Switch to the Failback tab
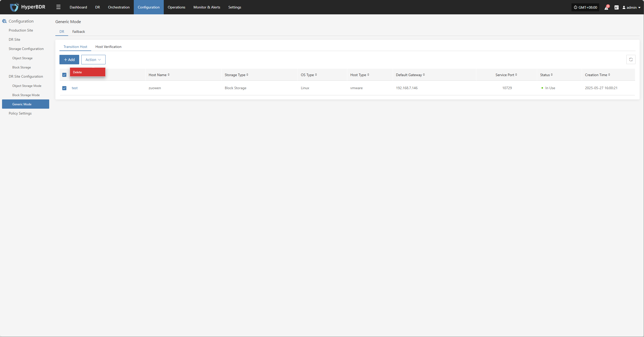644x337 pixels. tap(79, 32)
